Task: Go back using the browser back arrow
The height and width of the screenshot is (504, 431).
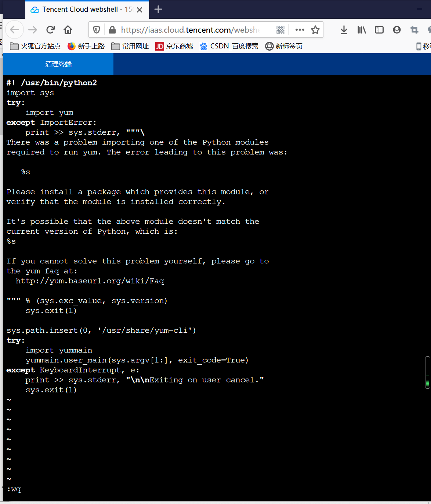Action: pyautogui.click(x=15, y=30)
